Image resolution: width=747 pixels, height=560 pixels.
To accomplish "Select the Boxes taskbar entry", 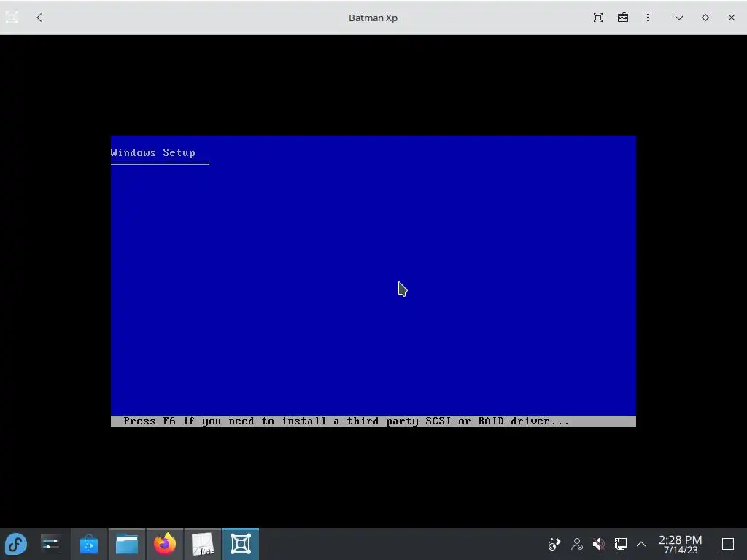I will pyautogui.click(x=241, y=544).
